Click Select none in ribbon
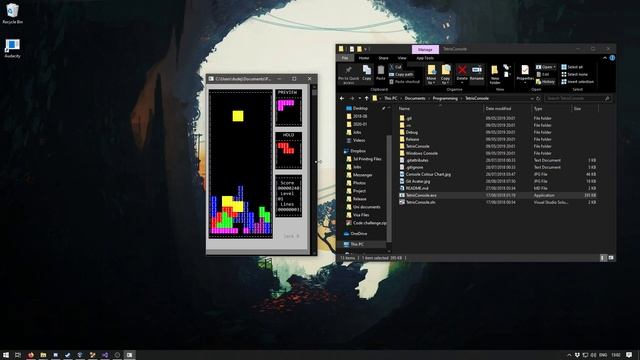Screen dimensions: 640x360 coord(575,74)
